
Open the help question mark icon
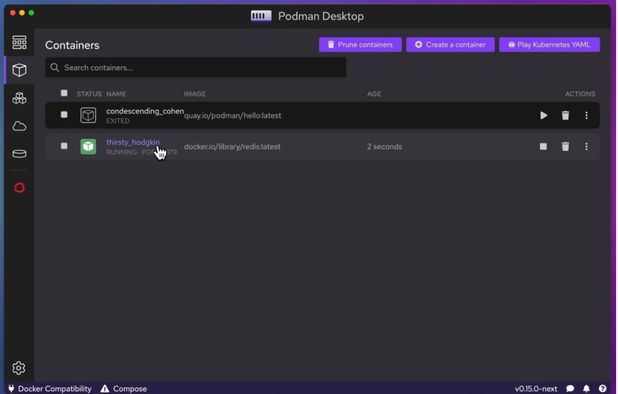603,388
